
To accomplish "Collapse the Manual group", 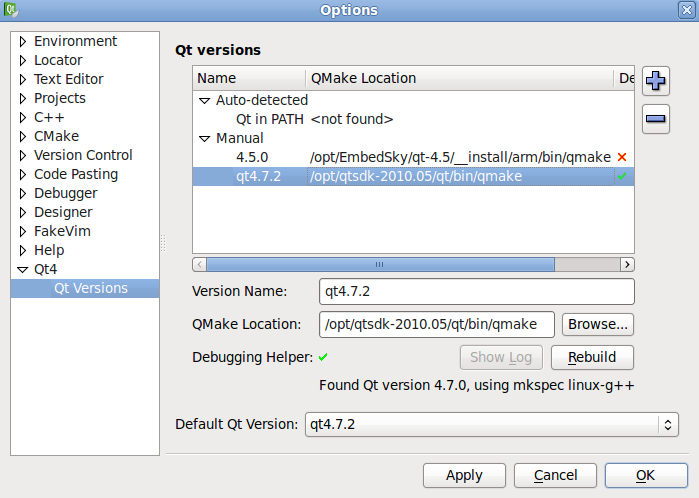I will [204, 139].
